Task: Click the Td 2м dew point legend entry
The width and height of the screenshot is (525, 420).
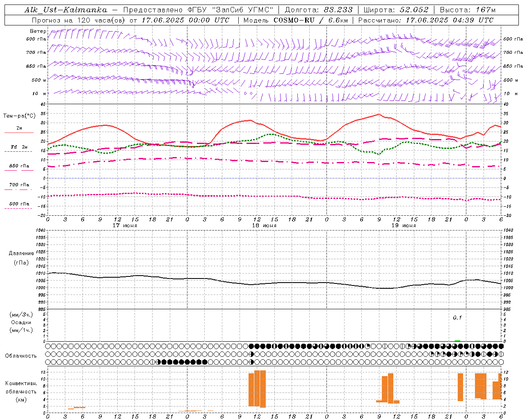Action: tap(19, 147)
